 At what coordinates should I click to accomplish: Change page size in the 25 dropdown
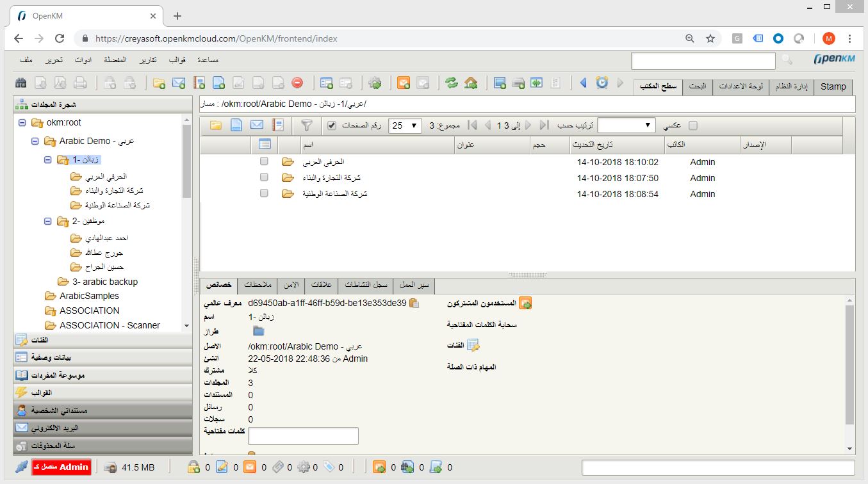tap(404, 125)
